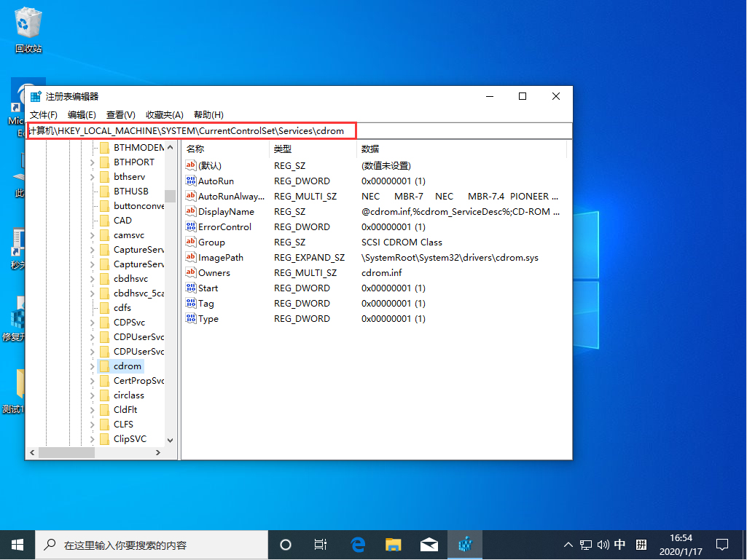The width and height of the screenshot is (747, 560).
Task: Click the cdrom folder icon in the tree
Action: pyautogui.click(x=106, y=366)
